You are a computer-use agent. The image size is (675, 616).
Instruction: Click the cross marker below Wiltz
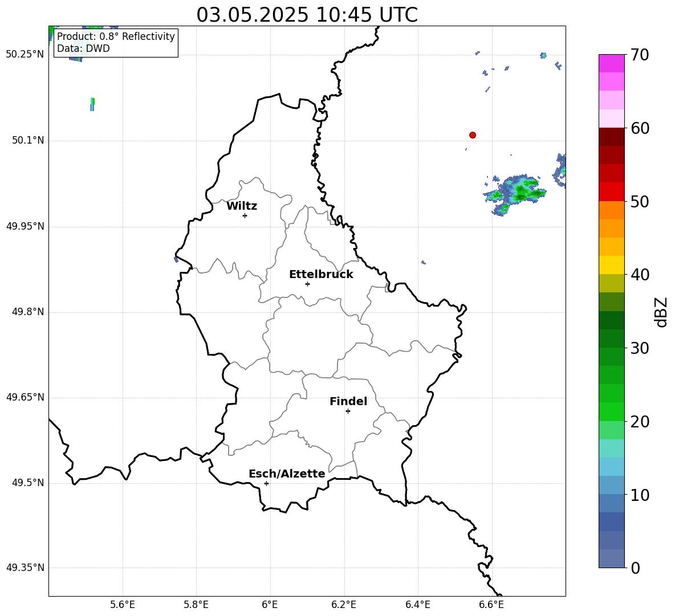[x=245, y=216]
